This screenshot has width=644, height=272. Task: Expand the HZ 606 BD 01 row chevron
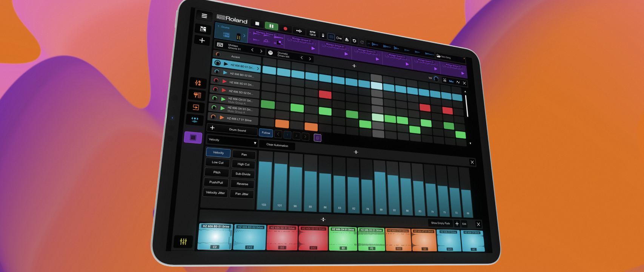(258, 68)
